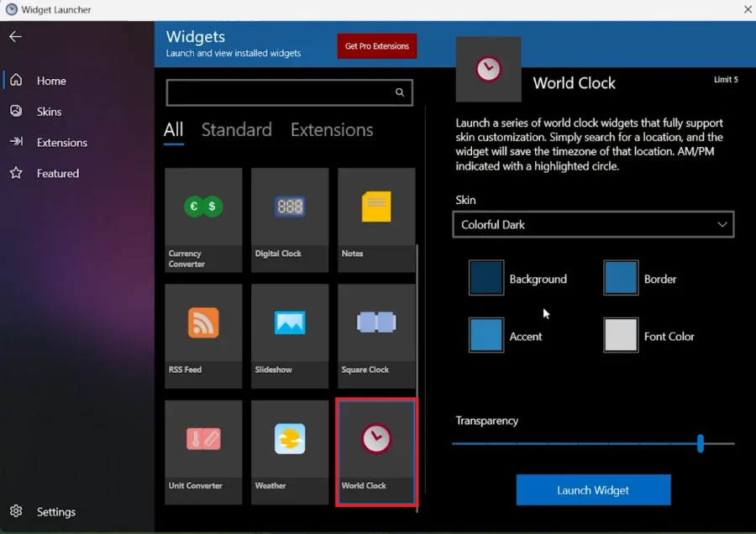Screen dimensions: 756x534
Task: Click the Digital Clock label
Action: 278,254
